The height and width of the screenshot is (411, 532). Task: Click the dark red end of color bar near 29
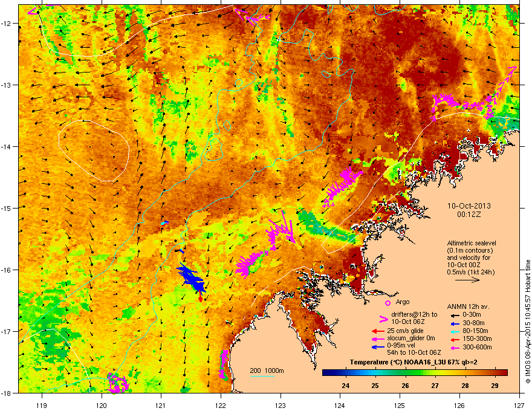coord(502,372)
